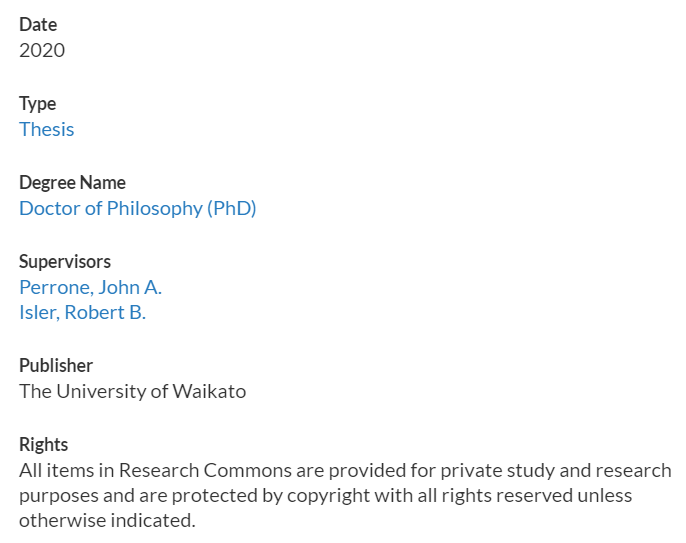Image resolution: width=686 pixels, height=543 pixels.
Task: Visit supervisor Isler, Robert B. link
Action: [83, 312]
